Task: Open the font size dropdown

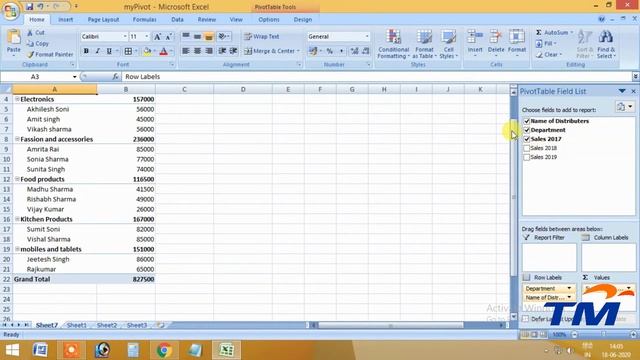Action: 147,37
